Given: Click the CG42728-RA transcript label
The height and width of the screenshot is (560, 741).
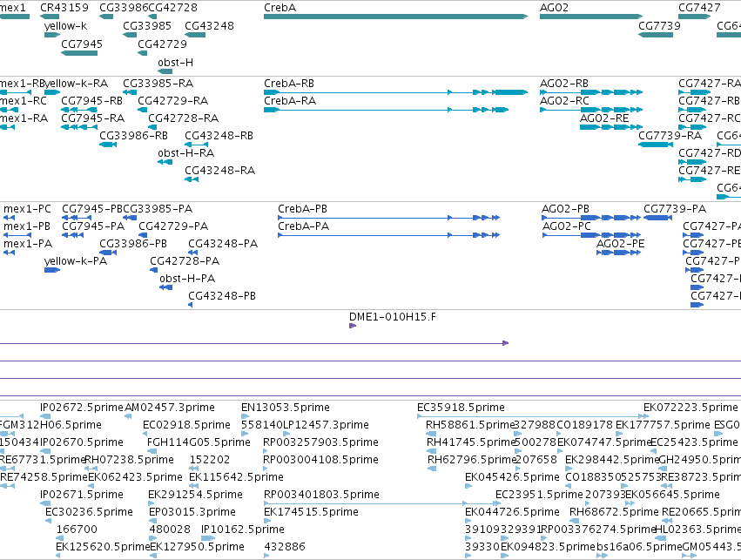Looking at the screenshot, I should 184,118.
